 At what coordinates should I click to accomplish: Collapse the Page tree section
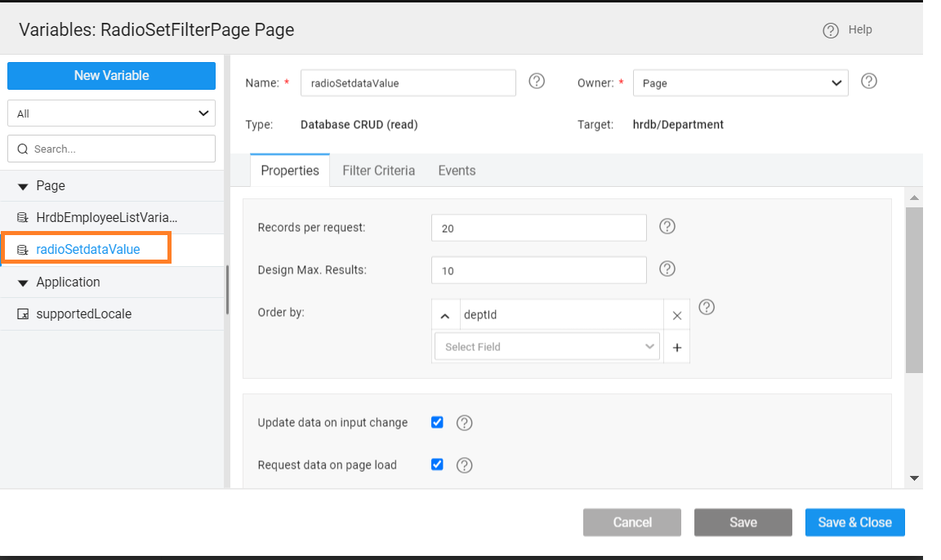coord(23,186)
